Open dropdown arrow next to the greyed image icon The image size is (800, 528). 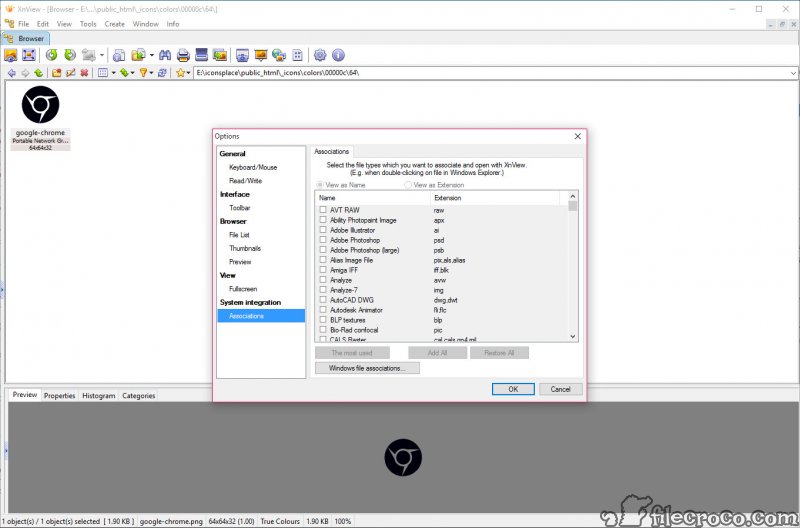tap(102, 55)
